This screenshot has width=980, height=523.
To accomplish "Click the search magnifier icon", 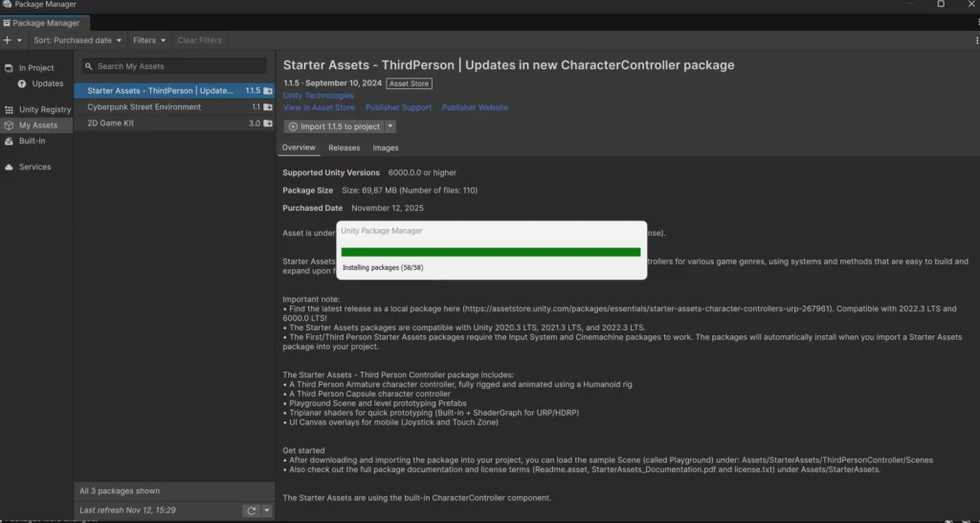I will pyautogui.click(x=89, y=66).
